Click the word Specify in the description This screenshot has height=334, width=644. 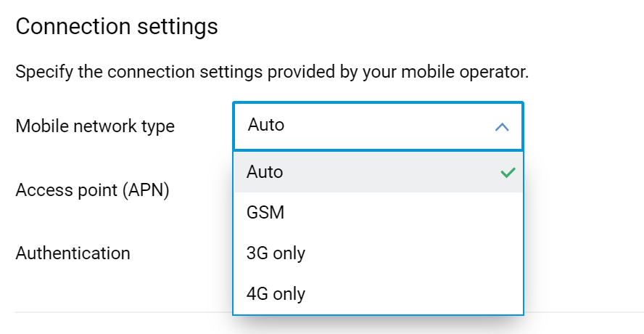point(41,73)
